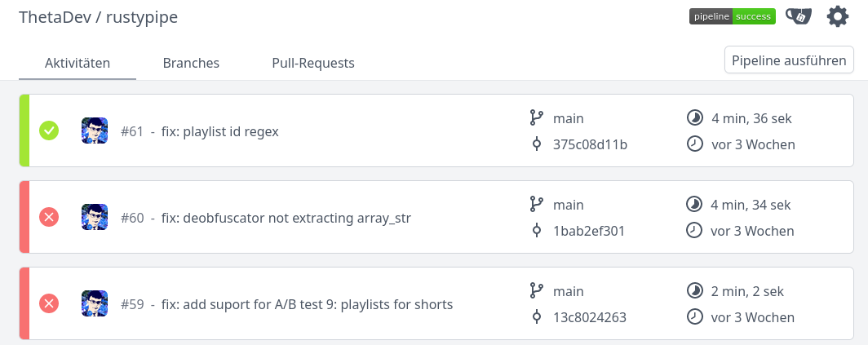Click commit icon beside 13c8024263
868x345 pixels.
536,317
